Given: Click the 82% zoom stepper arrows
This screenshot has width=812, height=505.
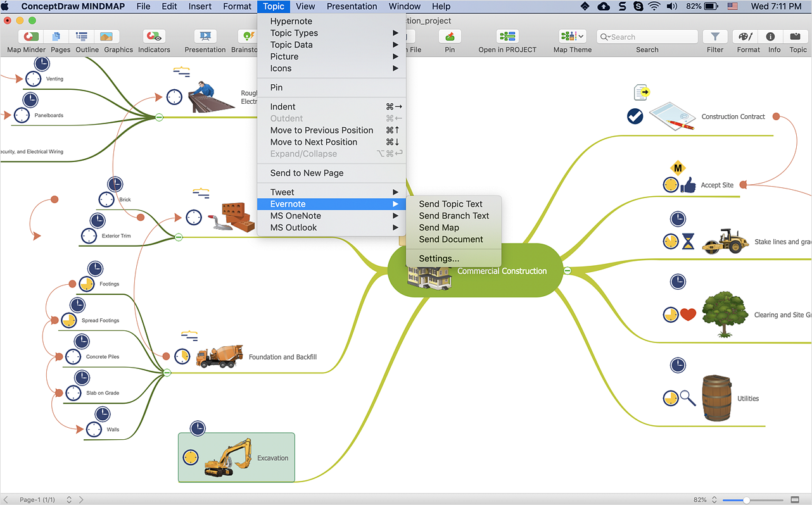Looking at the screenshot, I should pyautogui.click(x=714, y=500).
